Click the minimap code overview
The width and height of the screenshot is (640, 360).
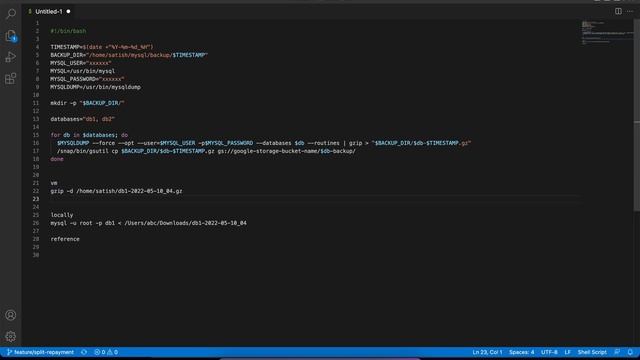tap(606, 33)
